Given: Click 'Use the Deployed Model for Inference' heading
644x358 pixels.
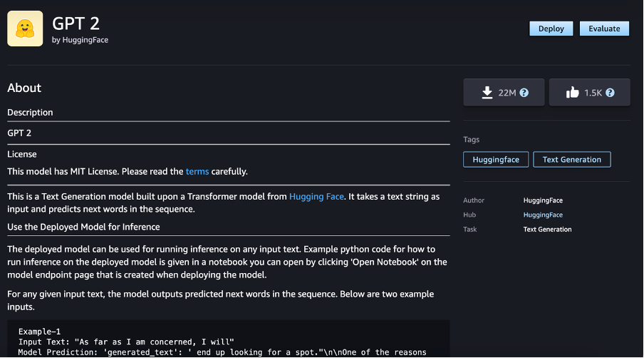Looking at the screenshot, I should (x=83, y=227).
